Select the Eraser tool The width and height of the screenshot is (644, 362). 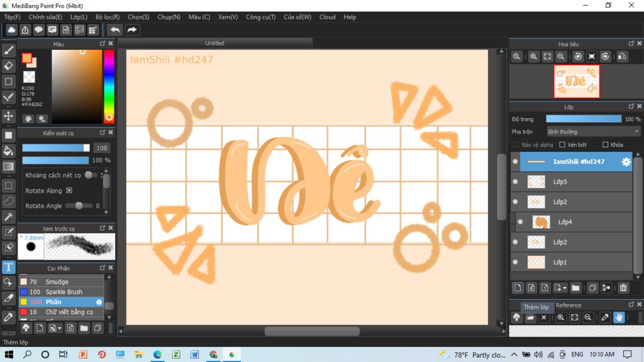[8, 65]
